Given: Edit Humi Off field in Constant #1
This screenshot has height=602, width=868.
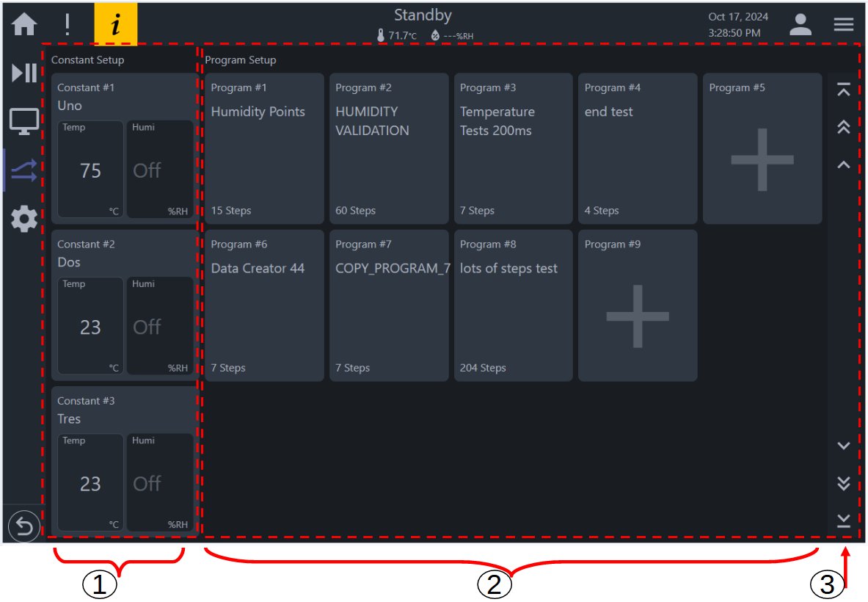Looking at the screenshot, I should (161, 170).
